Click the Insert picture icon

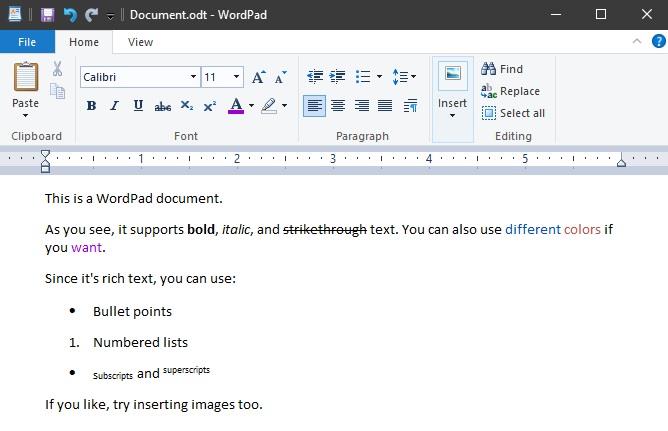click(452, 75)
